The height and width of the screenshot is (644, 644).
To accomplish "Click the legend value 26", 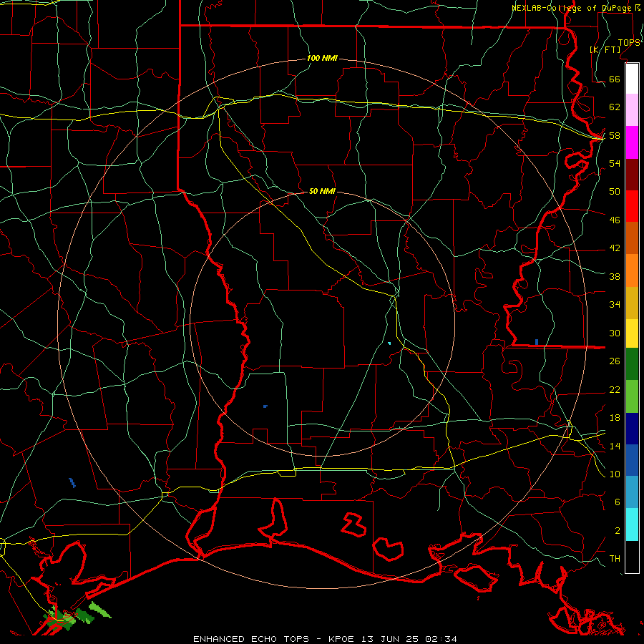I will click(615, 361).
